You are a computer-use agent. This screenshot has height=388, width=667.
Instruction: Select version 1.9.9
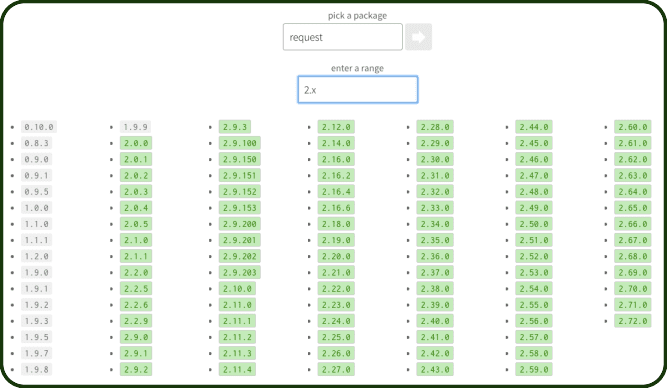pos(135,127)
